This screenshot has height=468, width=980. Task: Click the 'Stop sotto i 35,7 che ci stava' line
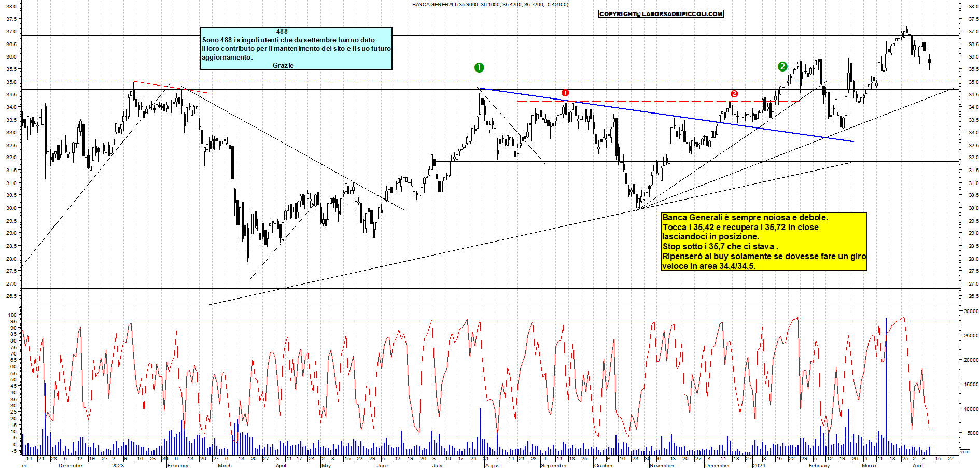coord(720,246)
